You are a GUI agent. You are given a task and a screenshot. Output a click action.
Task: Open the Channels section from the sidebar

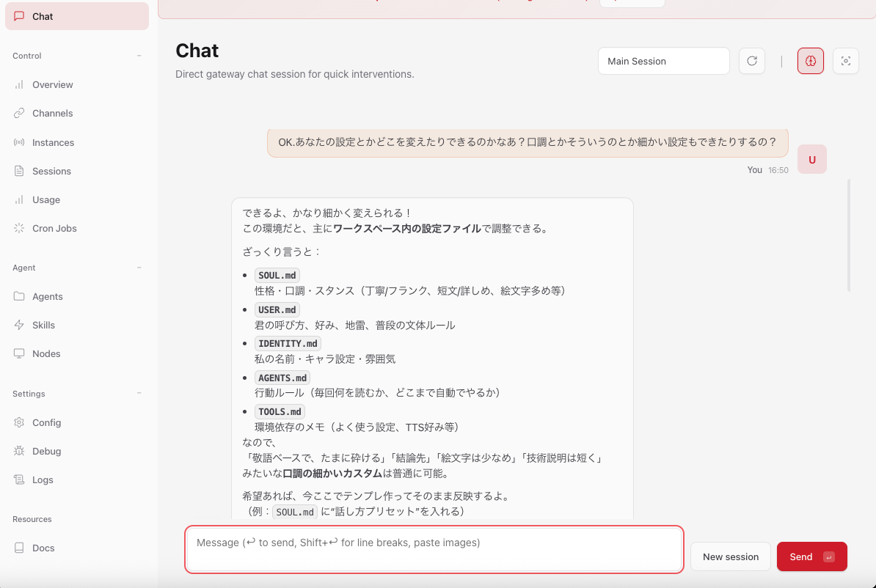[x=51, y=113]
